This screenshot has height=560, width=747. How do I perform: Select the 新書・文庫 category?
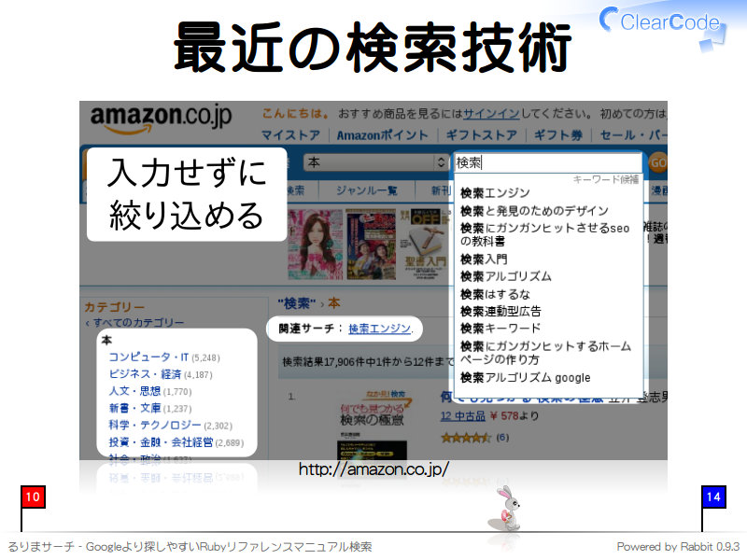coord(134,409)
